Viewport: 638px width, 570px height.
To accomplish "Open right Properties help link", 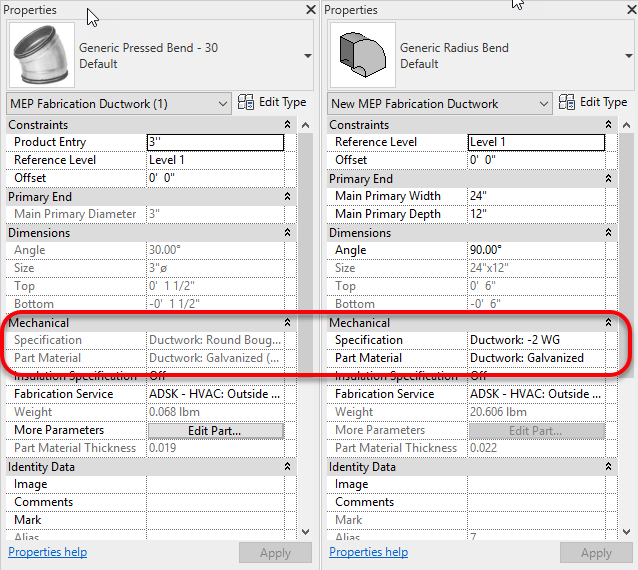I will point(369,552).
